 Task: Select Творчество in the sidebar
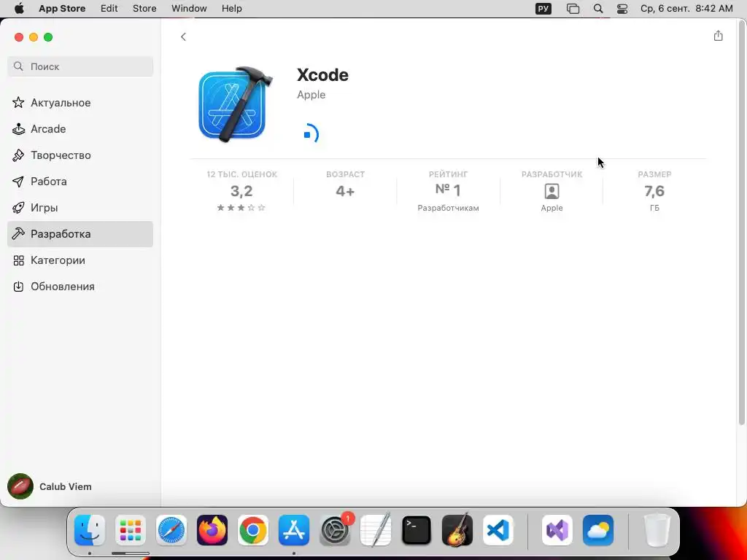[80, 155]
